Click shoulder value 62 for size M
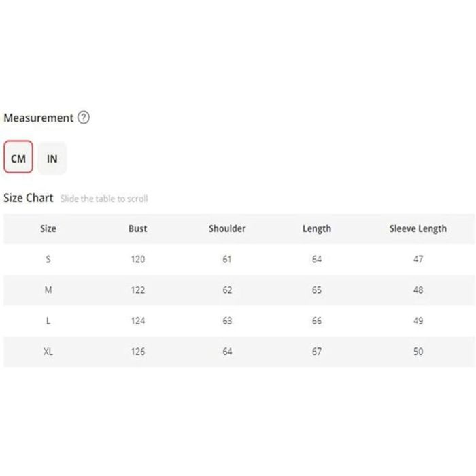 pyautogui.click(x=227, y=290)
